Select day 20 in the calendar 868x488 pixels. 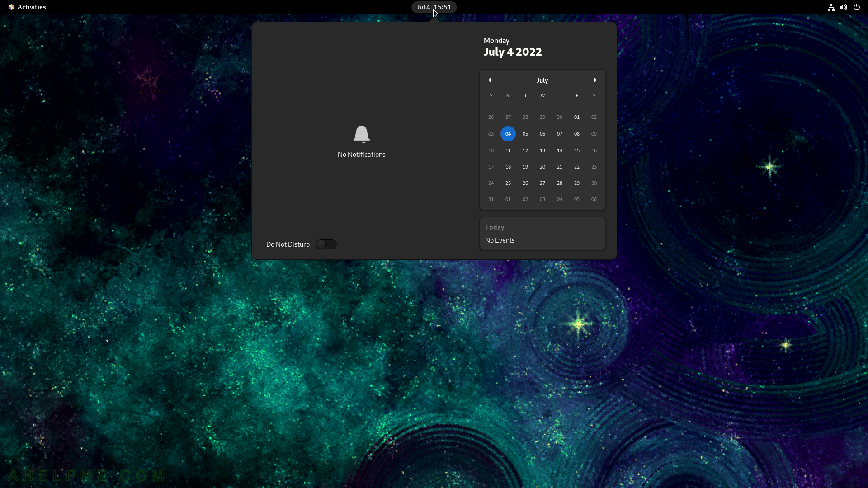542,167
